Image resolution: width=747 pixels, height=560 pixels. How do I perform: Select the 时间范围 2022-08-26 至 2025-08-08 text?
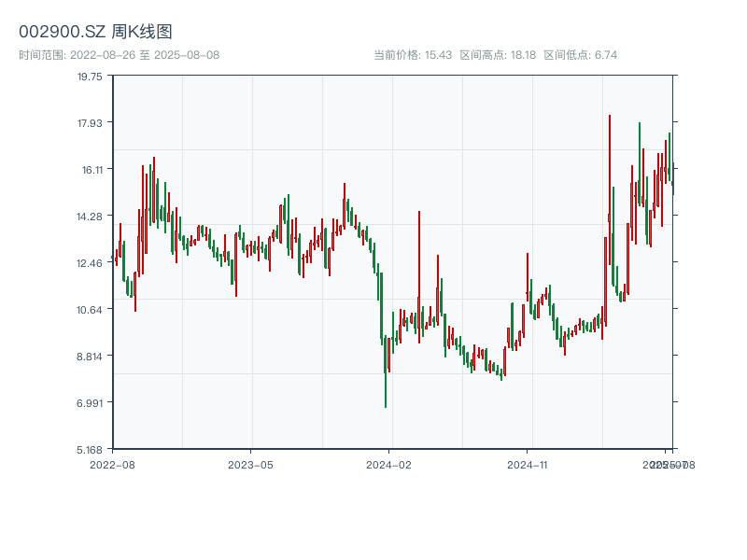(x=120, y=55)
